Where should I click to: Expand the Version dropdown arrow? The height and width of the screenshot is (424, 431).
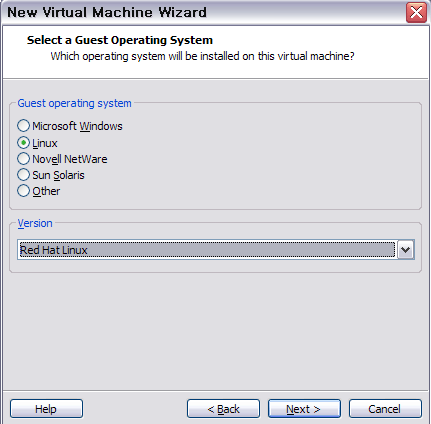[x=406, y=249]
